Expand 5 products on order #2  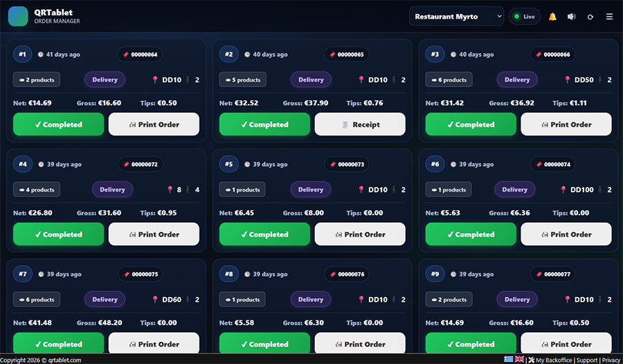click(x=243, y=80)
